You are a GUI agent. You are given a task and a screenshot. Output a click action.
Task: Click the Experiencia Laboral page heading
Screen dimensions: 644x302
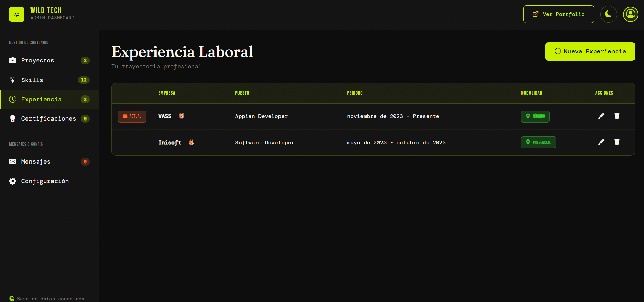click(182, 52)
